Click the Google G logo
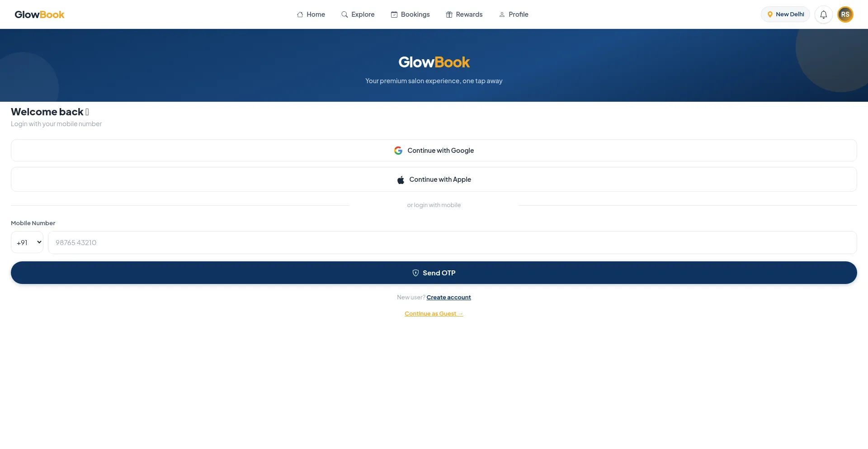Viewport: 868px width, 449px height. (x=398, y=151)
